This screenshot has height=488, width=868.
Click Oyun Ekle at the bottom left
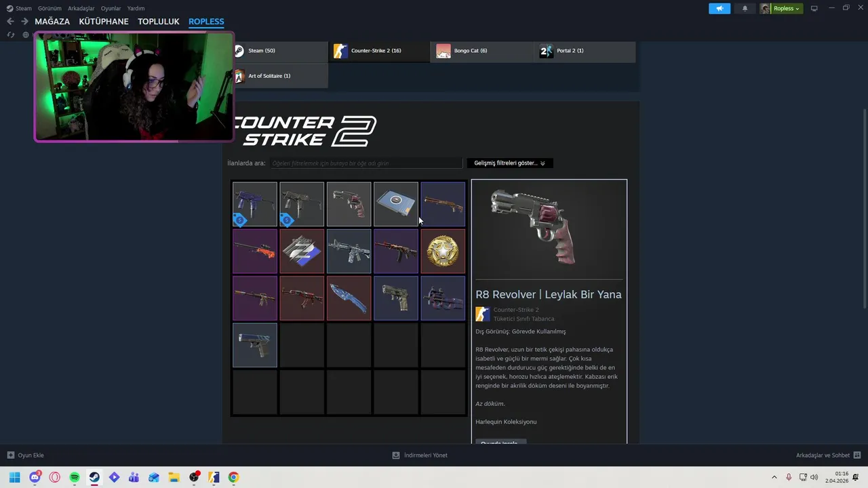coord(26,455)
